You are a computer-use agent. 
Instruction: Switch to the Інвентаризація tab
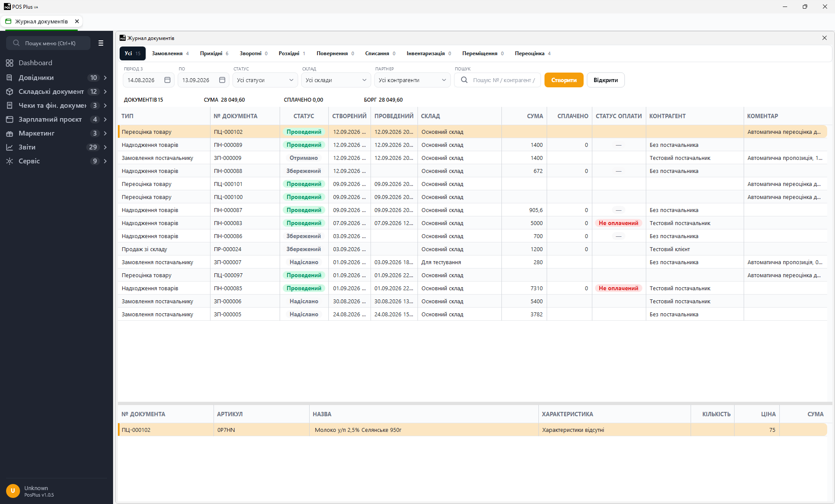(x=429, y=53)
